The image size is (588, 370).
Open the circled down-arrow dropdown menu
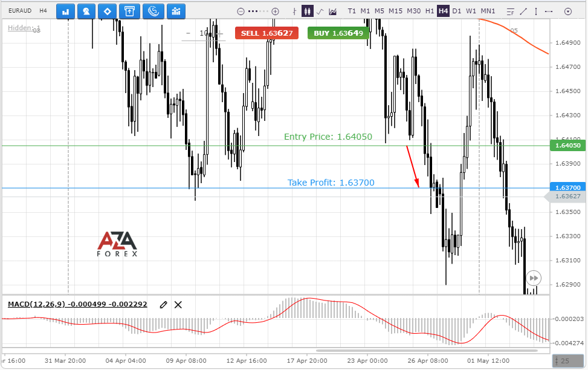[568, 11]
